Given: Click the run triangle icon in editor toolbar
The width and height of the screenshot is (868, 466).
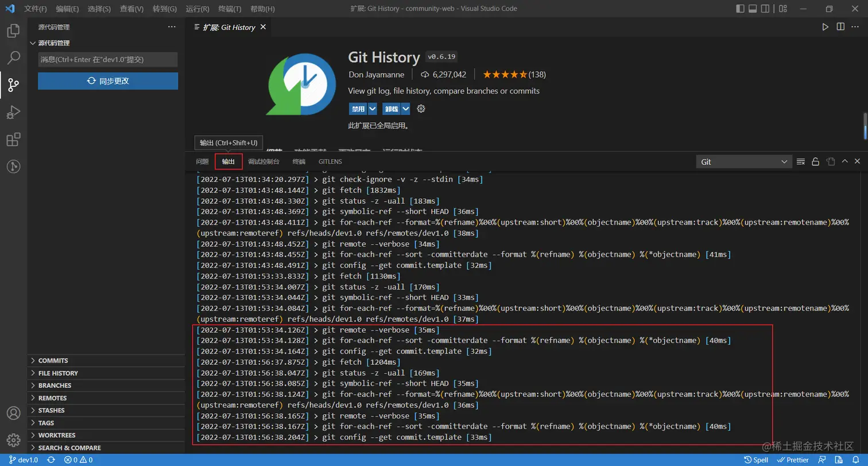Looking at the screenshot, I should point(825,27).
